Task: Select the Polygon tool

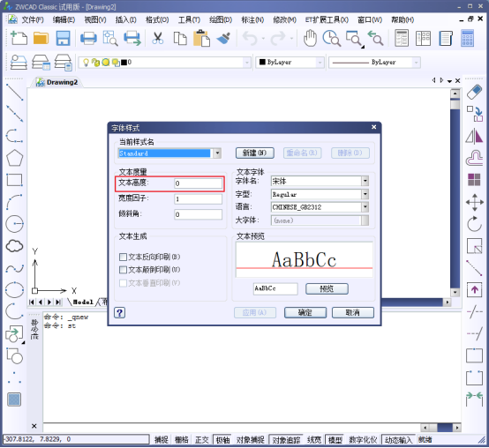Action: point(14,158)
